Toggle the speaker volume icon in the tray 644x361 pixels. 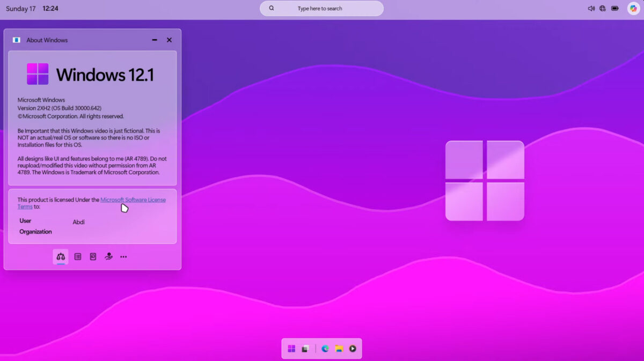[591, 8]
